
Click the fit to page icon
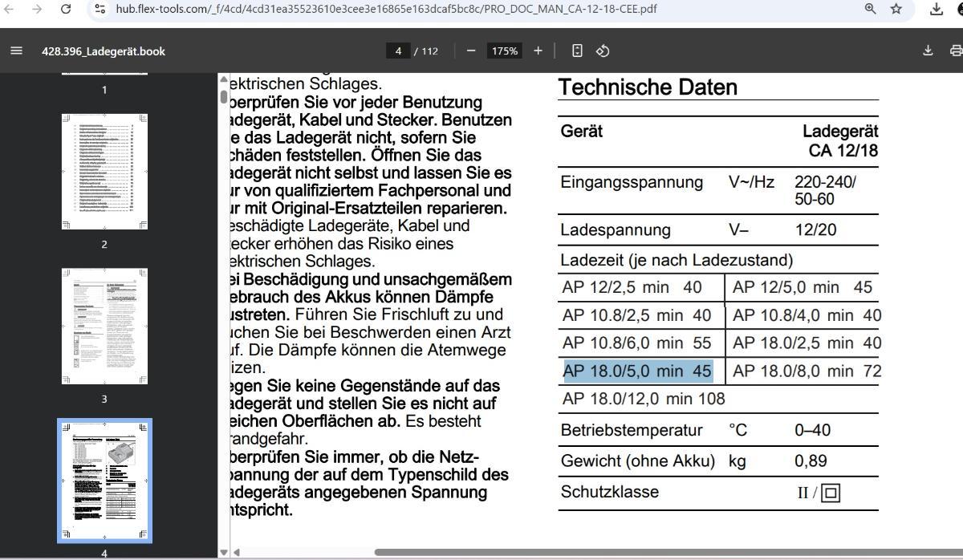point(577,51)
